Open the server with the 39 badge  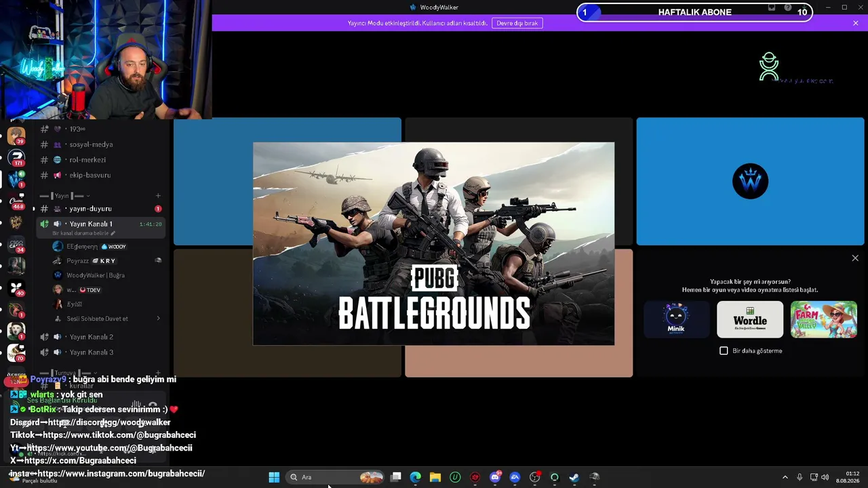click(16, 136)
